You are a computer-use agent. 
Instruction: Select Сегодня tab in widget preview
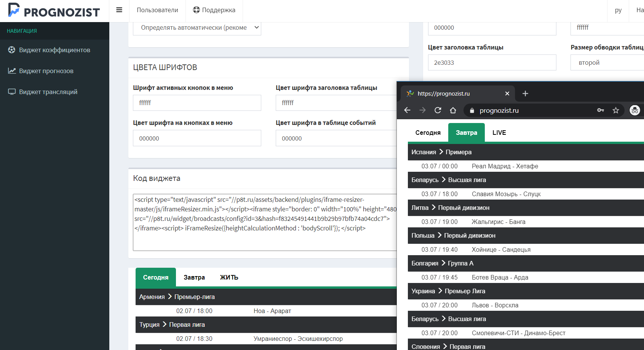[x=156, y=277]
